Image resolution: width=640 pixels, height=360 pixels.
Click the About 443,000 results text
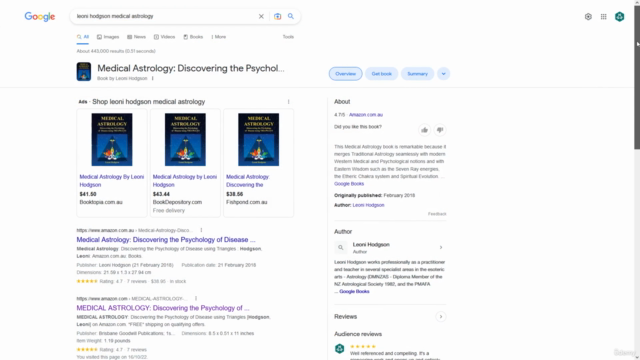point(116,51)
